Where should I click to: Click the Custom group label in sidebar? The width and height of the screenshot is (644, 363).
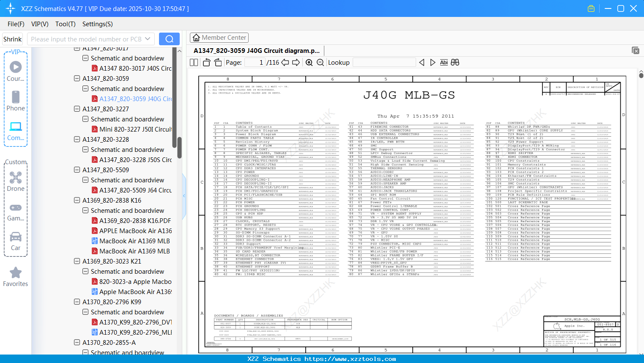click(16, 162)
